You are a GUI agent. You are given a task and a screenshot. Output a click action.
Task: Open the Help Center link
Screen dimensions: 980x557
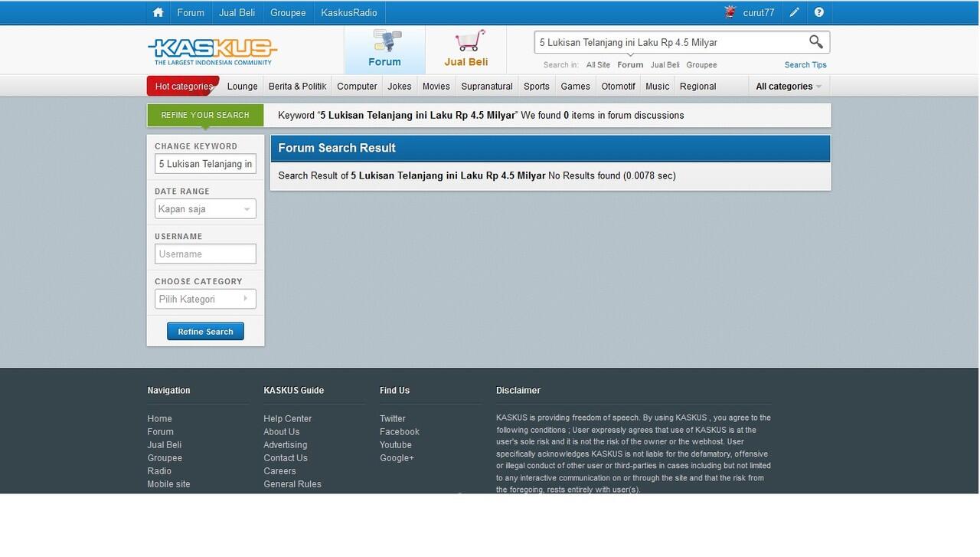click(x=288, y=419)
